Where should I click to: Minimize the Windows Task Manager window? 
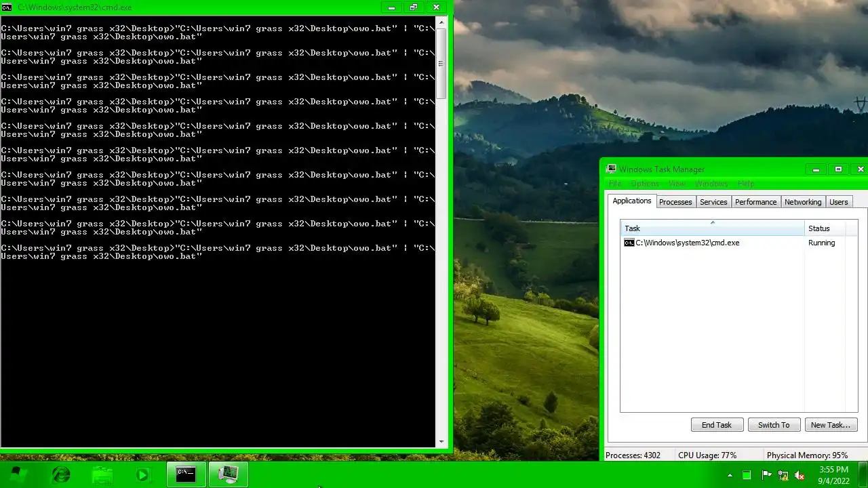(x=816, y=169)
